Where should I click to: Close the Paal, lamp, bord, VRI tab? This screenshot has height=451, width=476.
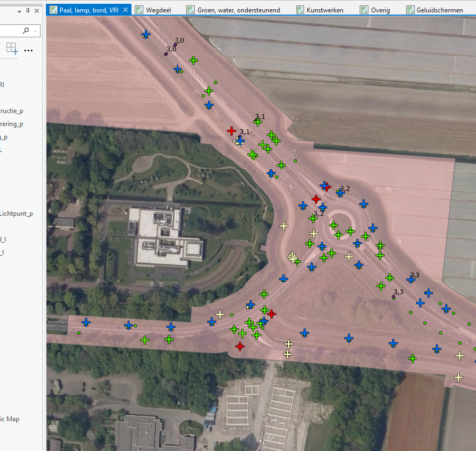point(125,10)
